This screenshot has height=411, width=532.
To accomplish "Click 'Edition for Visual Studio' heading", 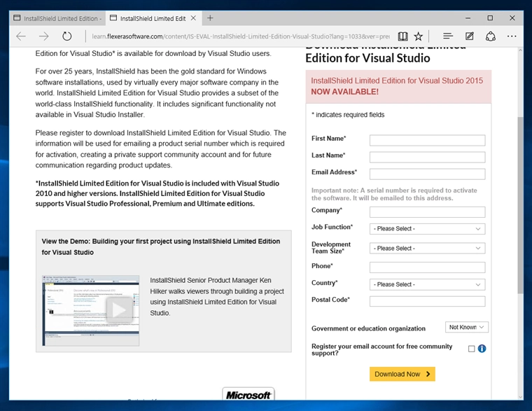I will tap(367, 58).
